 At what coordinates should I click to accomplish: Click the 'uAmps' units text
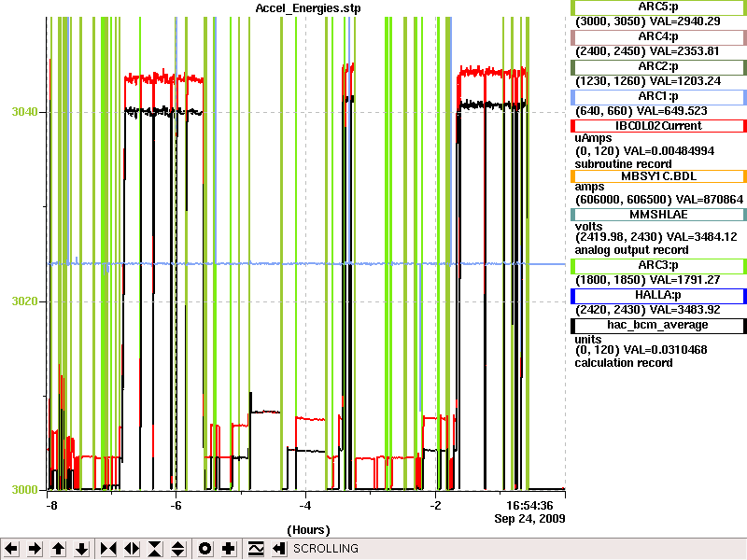tap(593, 138)
